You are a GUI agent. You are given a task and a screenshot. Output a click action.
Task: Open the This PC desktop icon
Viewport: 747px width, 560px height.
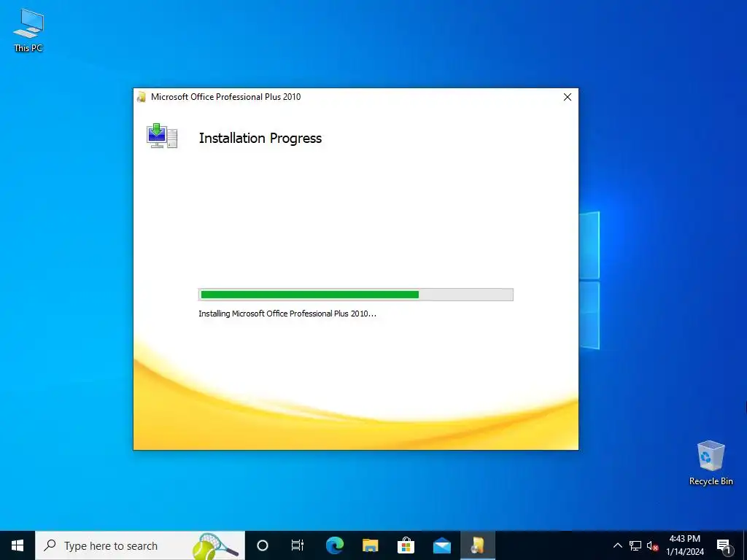tap(28, 30)
